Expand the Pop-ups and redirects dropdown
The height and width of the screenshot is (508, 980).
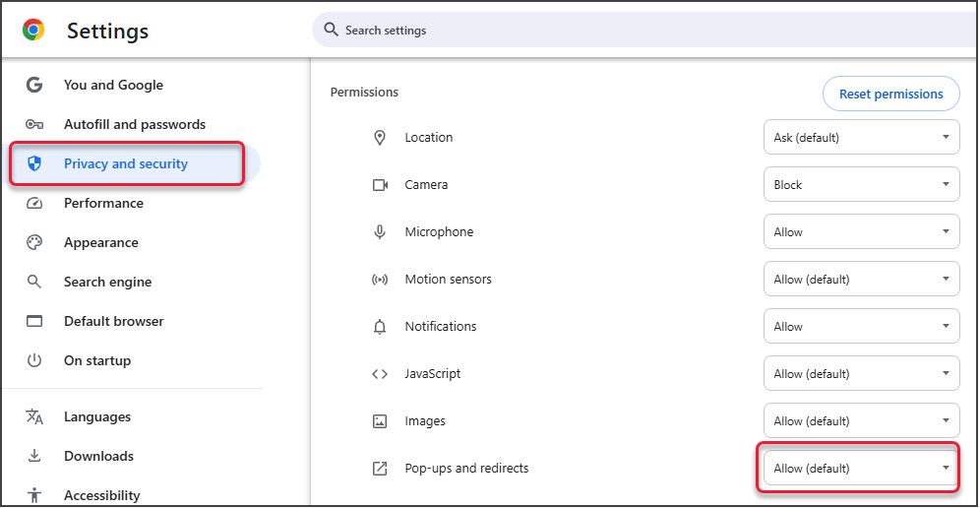[x=861, y=469]
